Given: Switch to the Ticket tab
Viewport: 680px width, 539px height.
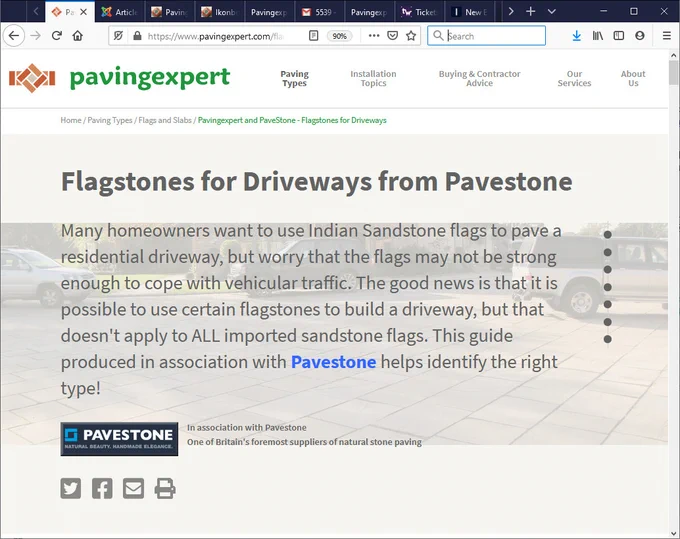Looking at the screenshot, I should pos(419,12).
